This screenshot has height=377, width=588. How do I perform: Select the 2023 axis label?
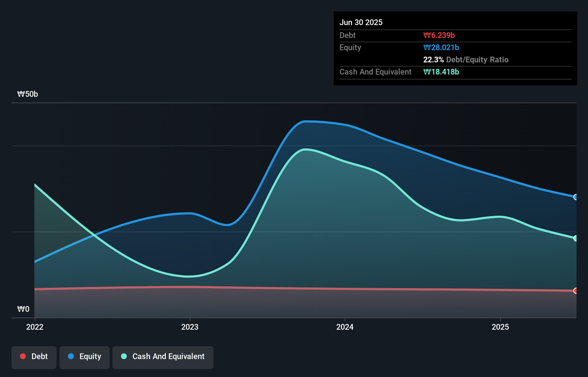pyautogui.click(x=190, y=327)
